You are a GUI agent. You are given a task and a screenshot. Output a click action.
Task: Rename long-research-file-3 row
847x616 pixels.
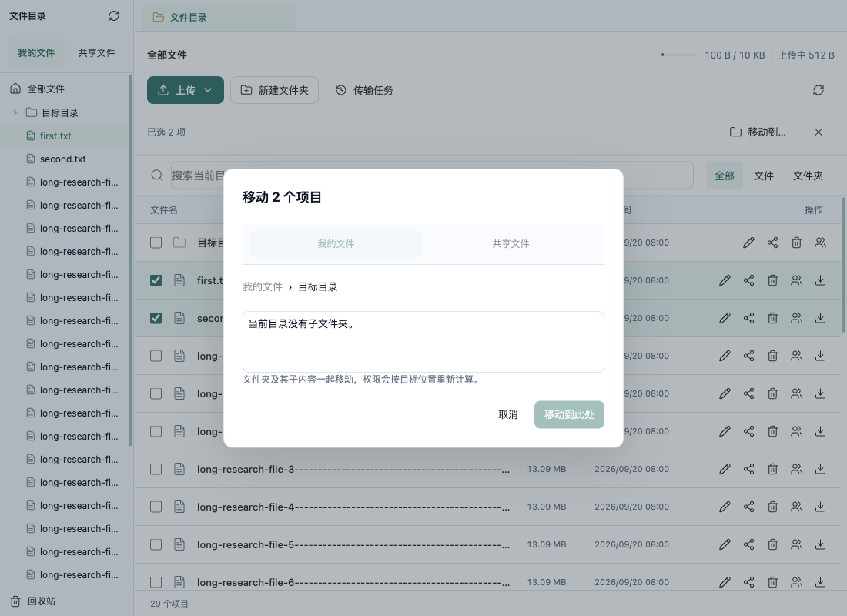725,469
